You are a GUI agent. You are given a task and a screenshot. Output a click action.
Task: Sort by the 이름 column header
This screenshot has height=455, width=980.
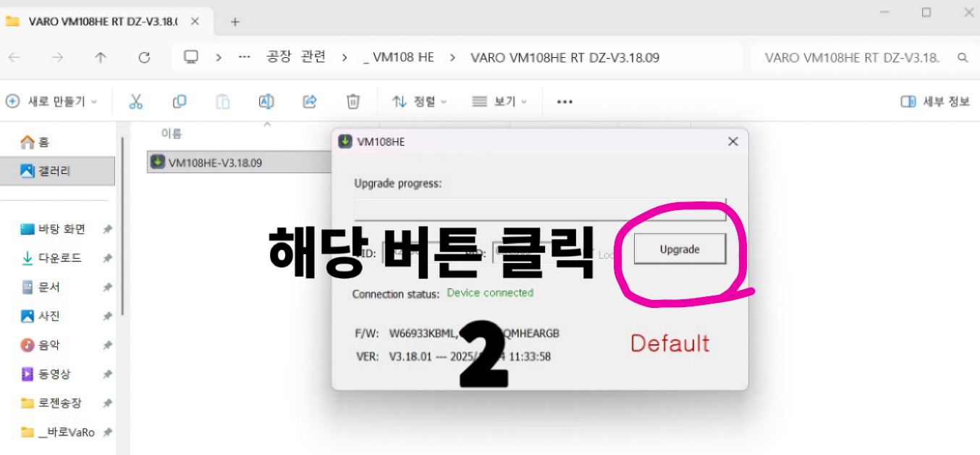(x=172, y=133)
